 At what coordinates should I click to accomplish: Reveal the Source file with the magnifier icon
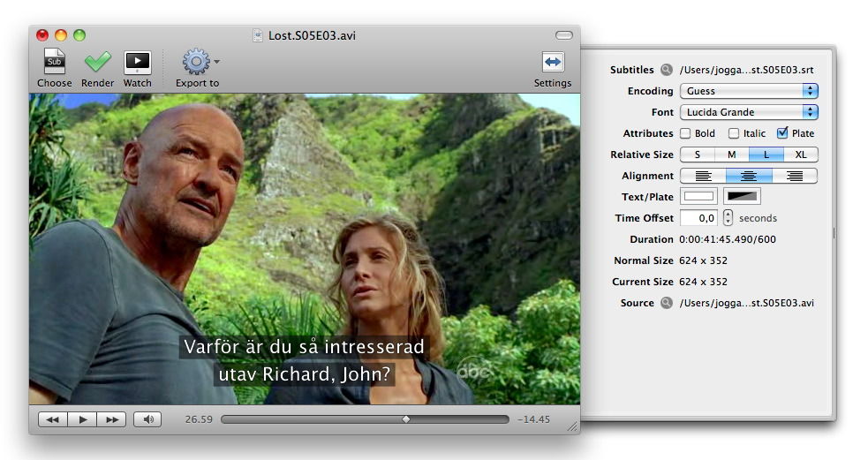pos(667,303)
